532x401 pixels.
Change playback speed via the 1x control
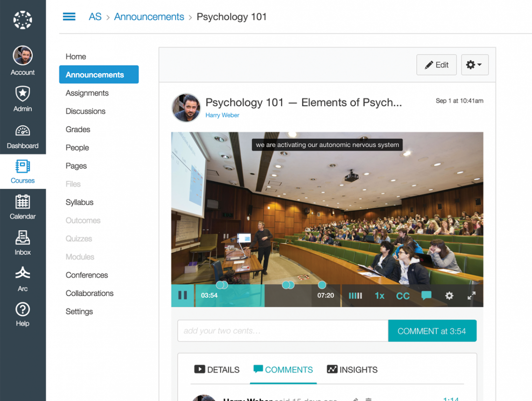[379, 296]
